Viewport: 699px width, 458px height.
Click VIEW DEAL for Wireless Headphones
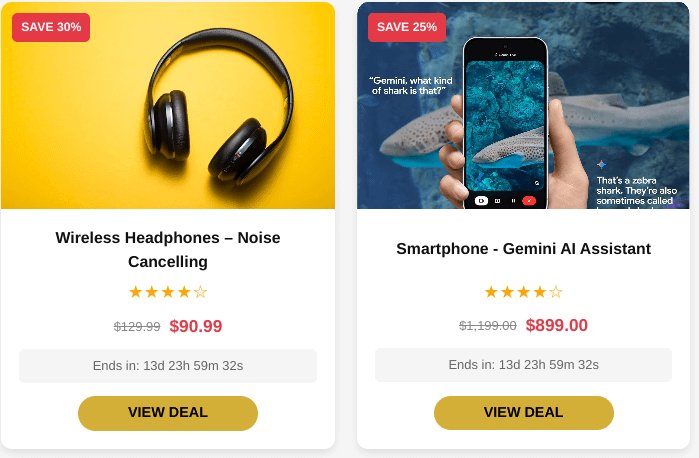(x=168, y=413)
